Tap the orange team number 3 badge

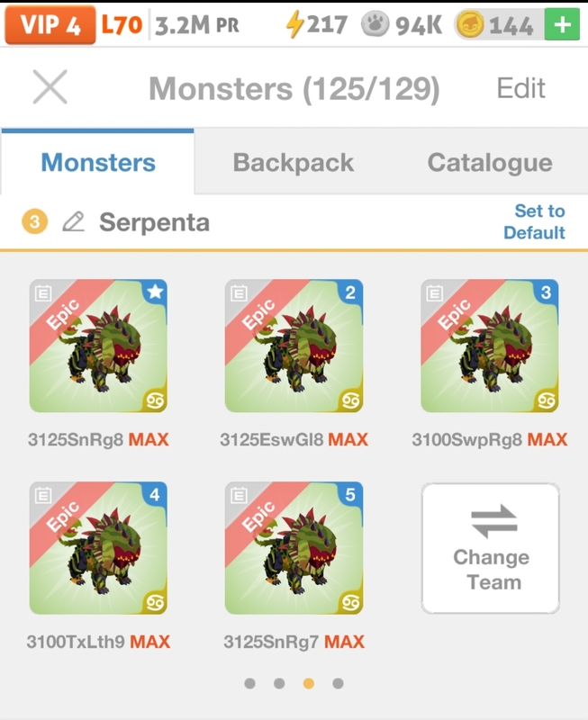(34, 221)
